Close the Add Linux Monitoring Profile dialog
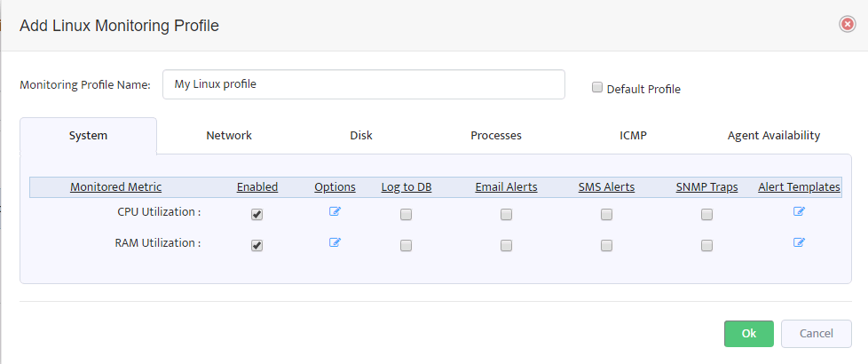Viewport: 868px width, 364px height. tap(847, 24)
